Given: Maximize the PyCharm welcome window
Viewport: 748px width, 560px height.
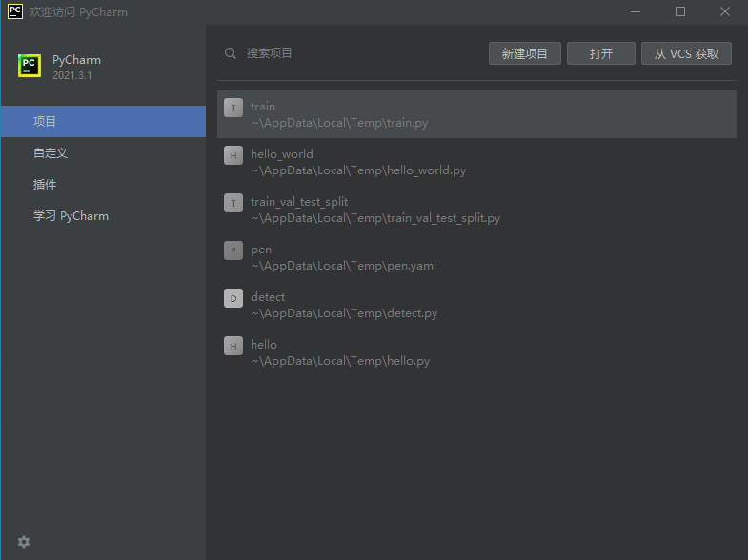Looking at the screenshot, I should point(680,12).
